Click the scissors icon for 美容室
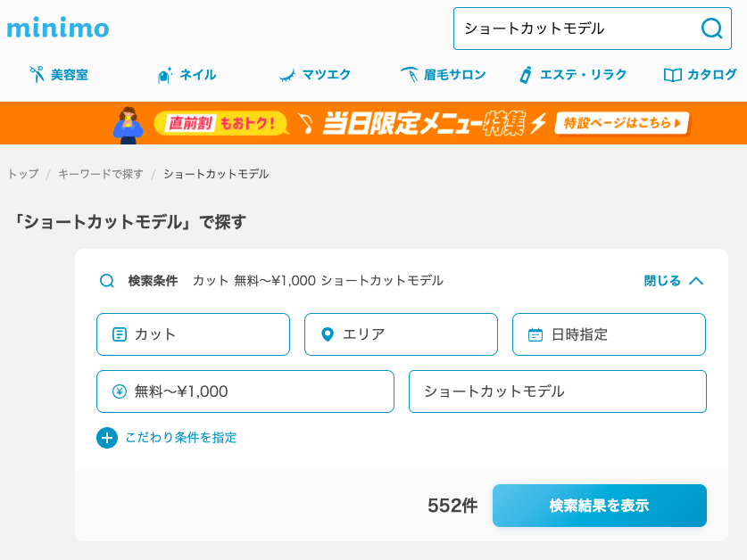This screenshot has height=560, width=747. (x=37, y=74)
